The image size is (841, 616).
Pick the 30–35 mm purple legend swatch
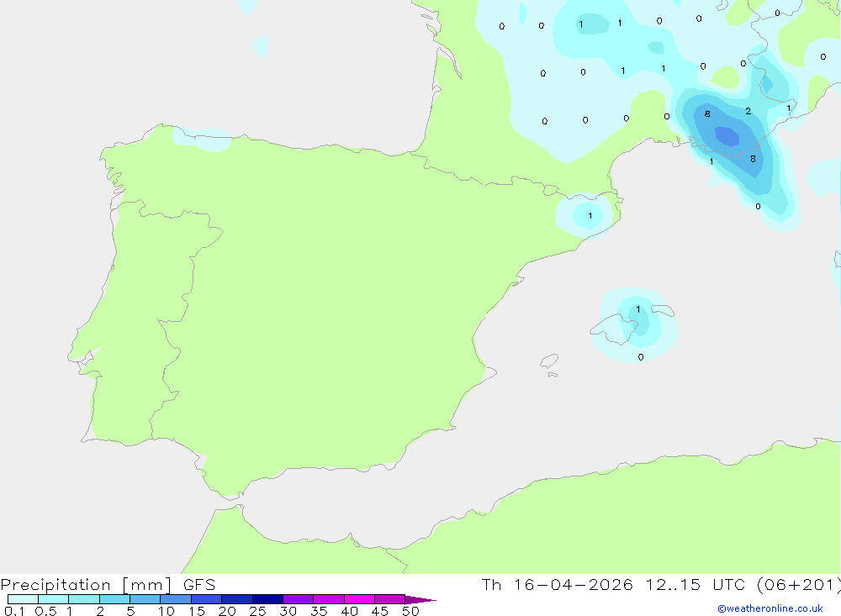click(299, 599)
